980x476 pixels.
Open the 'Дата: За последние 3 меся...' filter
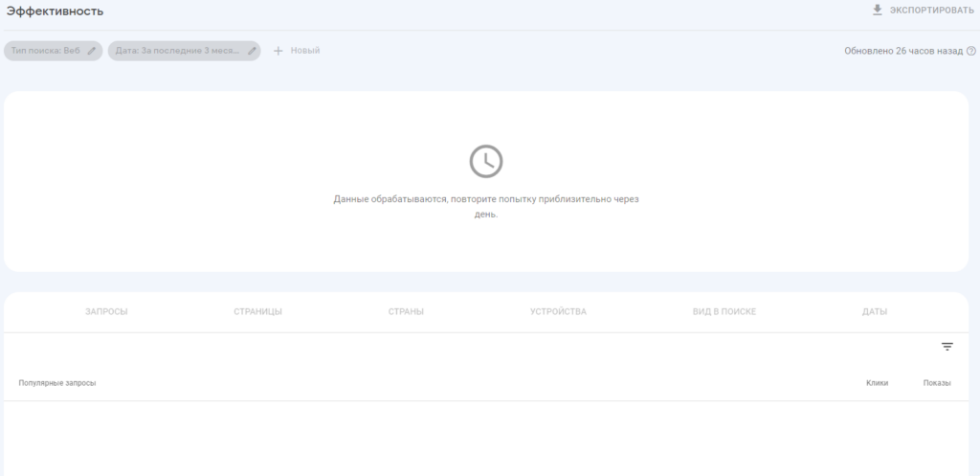point(177,51)
